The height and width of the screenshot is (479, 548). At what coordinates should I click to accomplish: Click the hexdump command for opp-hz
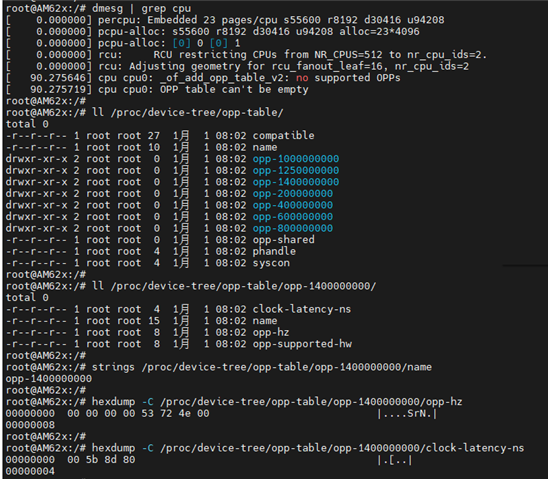tap(277, 402)
